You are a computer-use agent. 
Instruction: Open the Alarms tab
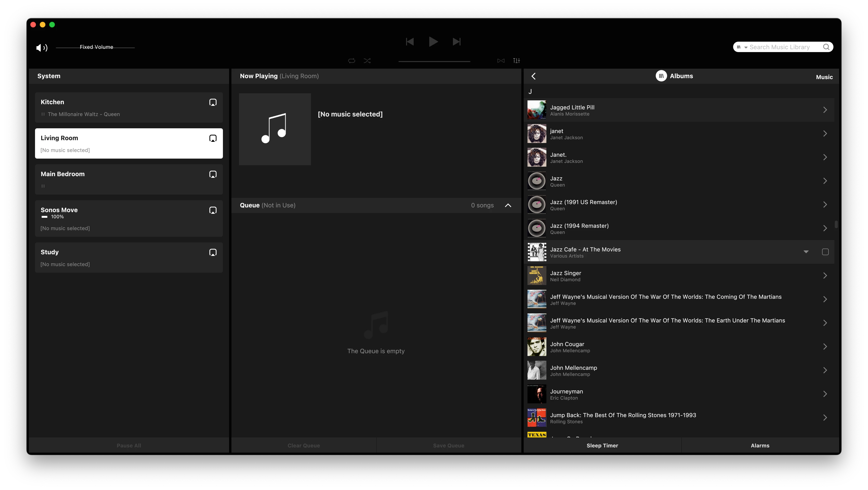(760, 445)
